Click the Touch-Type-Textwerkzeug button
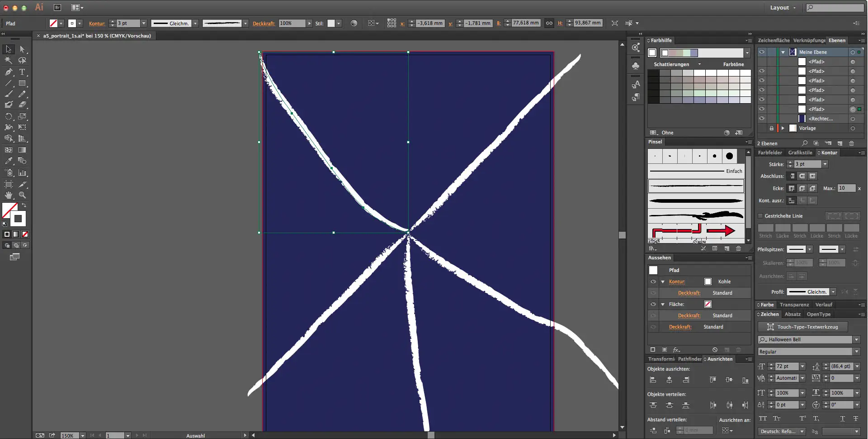The width and height of the screenshot is (868, 439). 802,327
